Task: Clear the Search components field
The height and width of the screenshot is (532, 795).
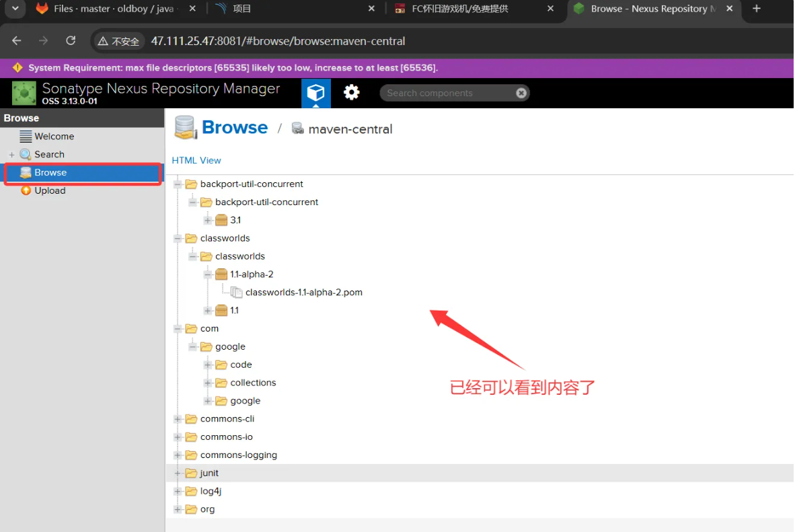Action: (521, 93)
